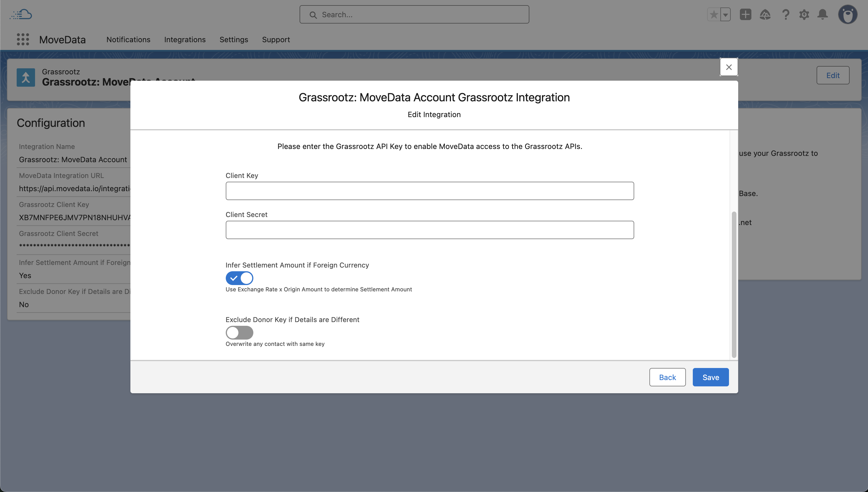Open the setup gear icon

804,15
